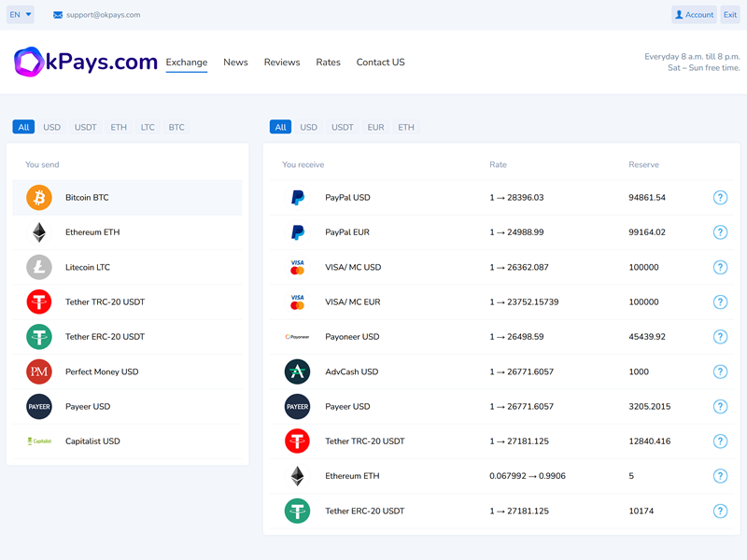This screenshot has height=560, width=747.
Task: Open the help icon for PayPal EUR
Action: click(x=720, y=232)
